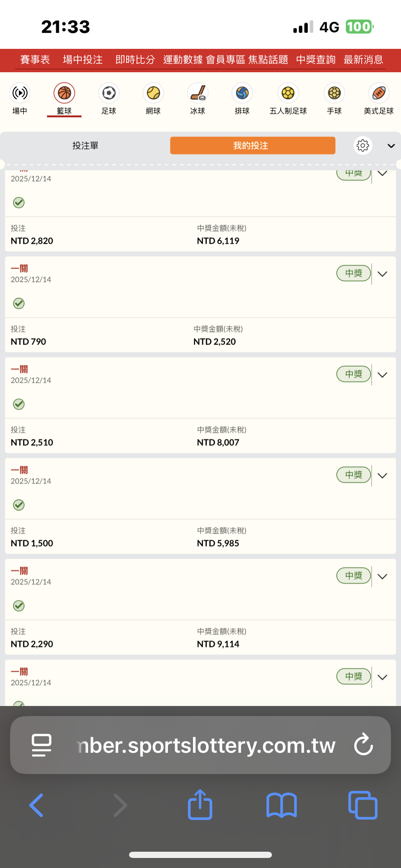Expand the bet that won NTD 8,007
401x868 pixels.
point(382,375)
